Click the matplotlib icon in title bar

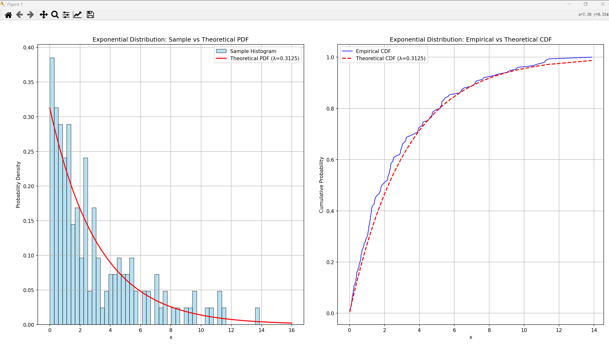(x=3, y=4)
